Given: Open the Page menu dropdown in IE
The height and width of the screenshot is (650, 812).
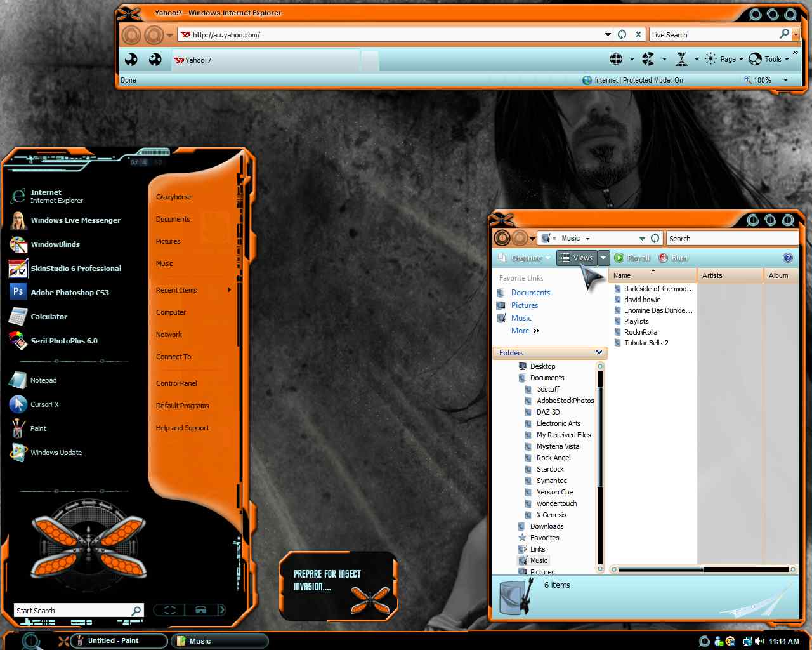Looking at the screenshot, I should tap(731, 59).
